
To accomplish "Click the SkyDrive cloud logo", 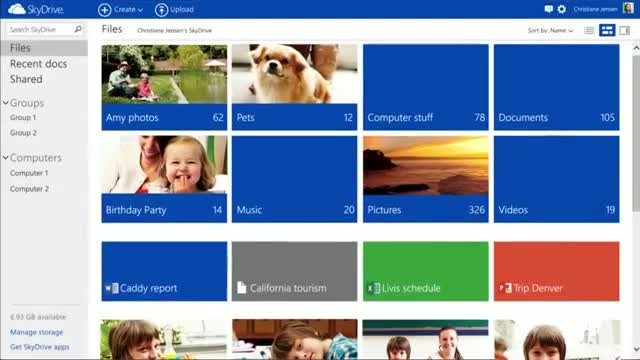I will click(x=17, y=9).
